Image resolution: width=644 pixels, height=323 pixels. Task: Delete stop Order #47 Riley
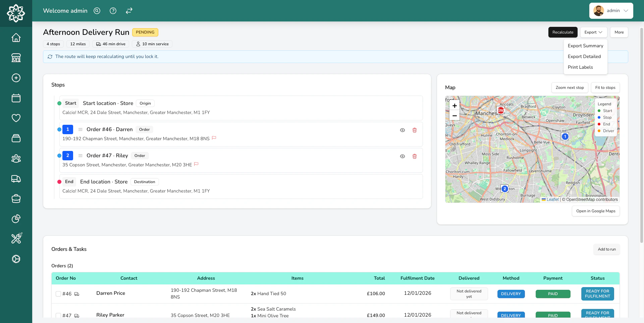415,156
